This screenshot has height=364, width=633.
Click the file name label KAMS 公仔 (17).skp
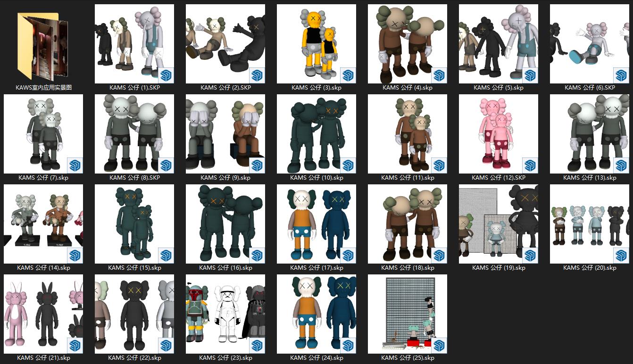[x=316, y=268]
